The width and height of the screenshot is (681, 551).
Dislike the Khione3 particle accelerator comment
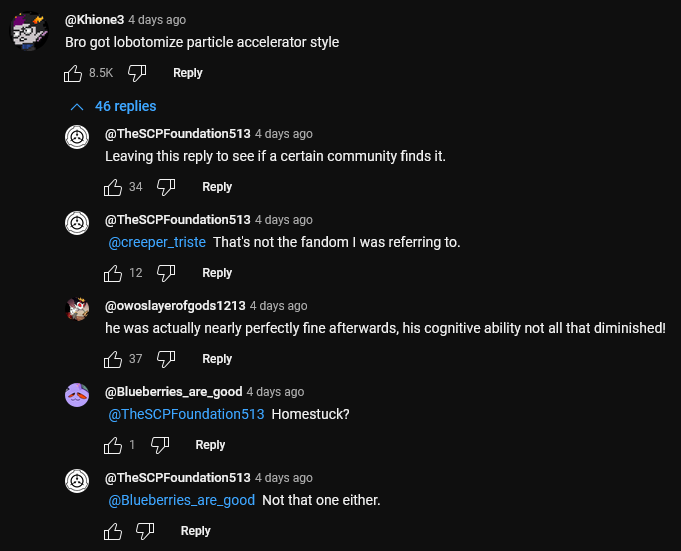(x=138, y=73)
